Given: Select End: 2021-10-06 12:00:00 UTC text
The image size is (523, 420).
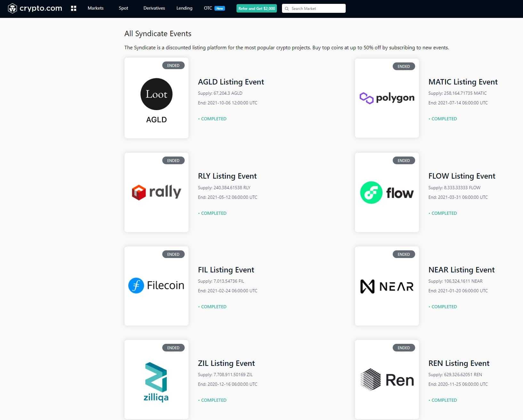Looking at the screenshot, I should (228, 103).
